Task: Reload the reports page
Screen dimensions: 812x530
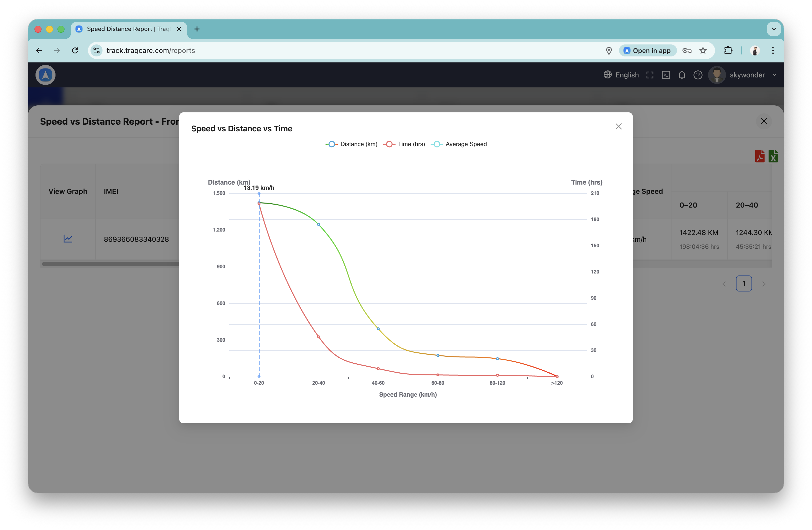Action: (75, 50)
